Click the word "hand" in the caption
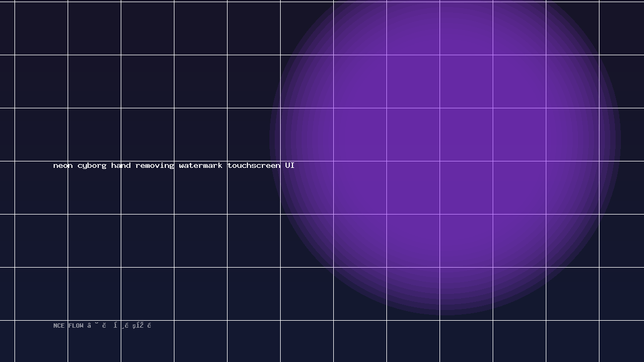The width and height of the screenshot is (644, 362). click(121, 165)
